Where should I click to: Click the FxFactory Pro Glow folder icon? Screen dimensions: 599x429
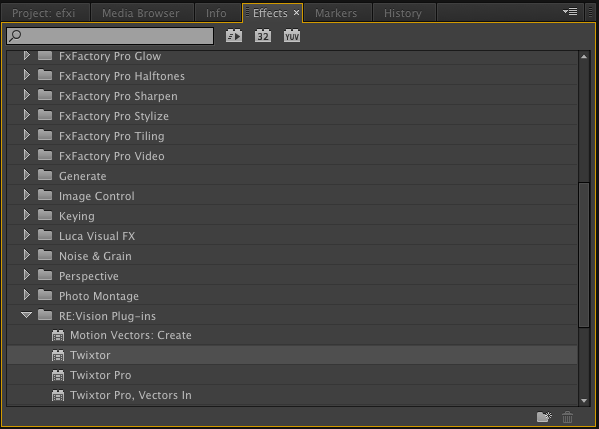tap(45, 56)
